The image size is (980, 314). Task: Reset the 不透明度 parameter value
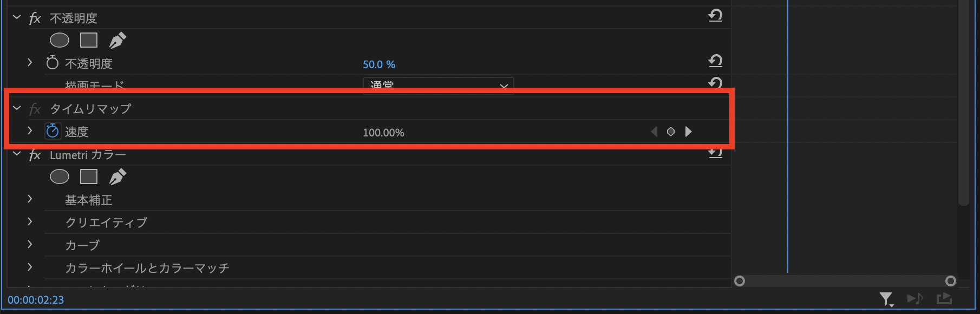pos(715,61)
